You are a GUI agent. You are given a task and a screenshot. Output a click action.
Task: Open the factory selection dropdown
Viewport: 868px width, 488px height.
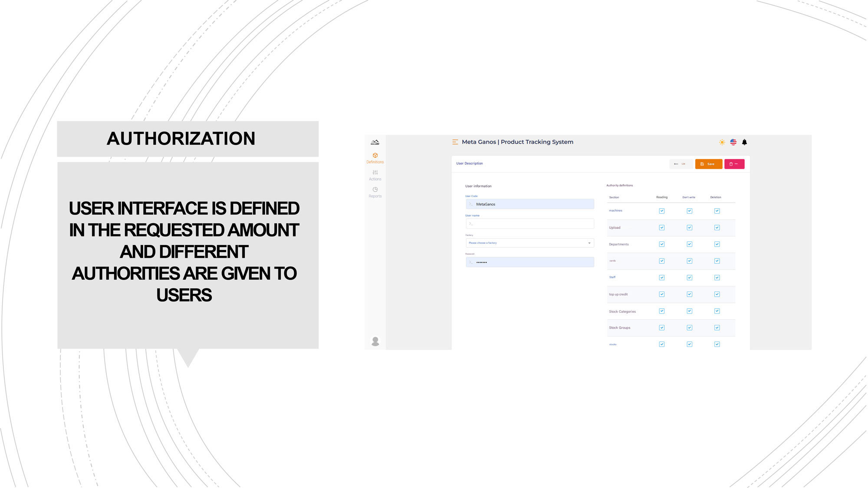[x=530, y=243]
